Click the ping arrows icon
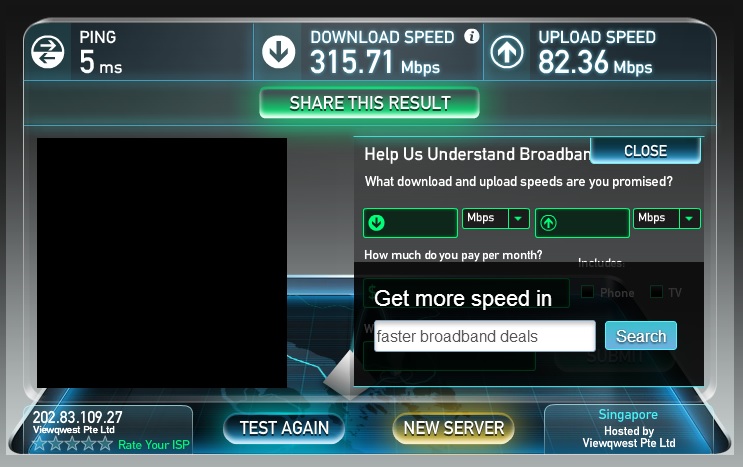The width and height of the screenshot is (743, 467). pos(47,52)
